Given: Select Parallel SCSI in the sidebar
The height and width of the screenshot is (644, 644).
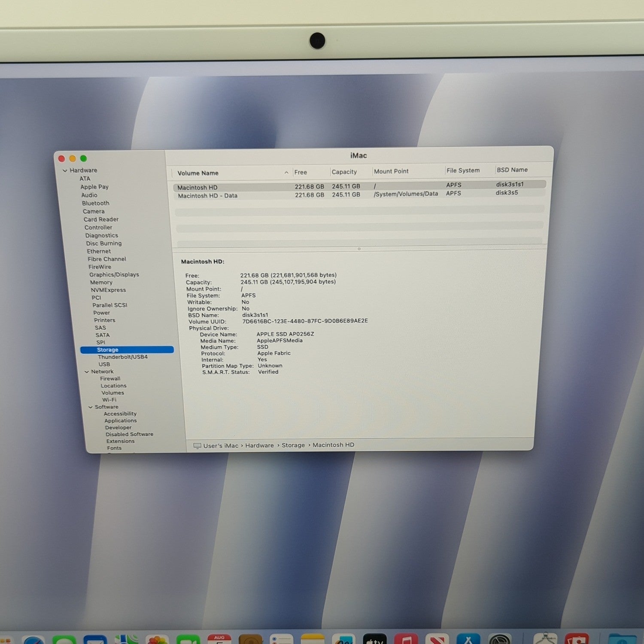Looking at the screenshot, I should [x=110, y=305].
